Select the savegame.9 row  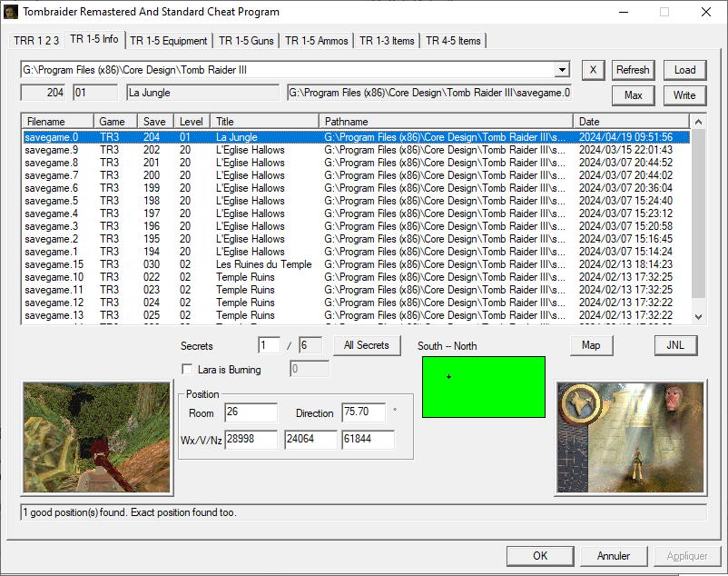[356, 150]
